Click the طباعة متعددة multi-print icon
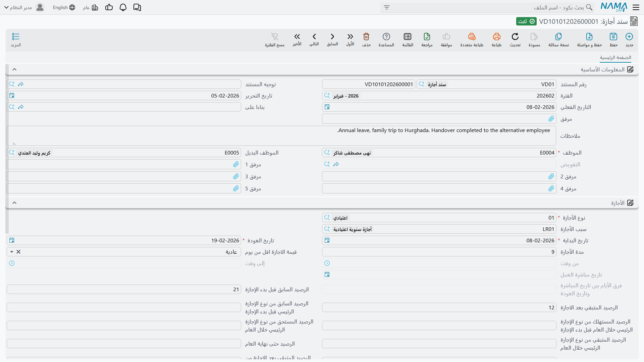The width and height of the screenshot is (644, 362). (x=472, y=37)
